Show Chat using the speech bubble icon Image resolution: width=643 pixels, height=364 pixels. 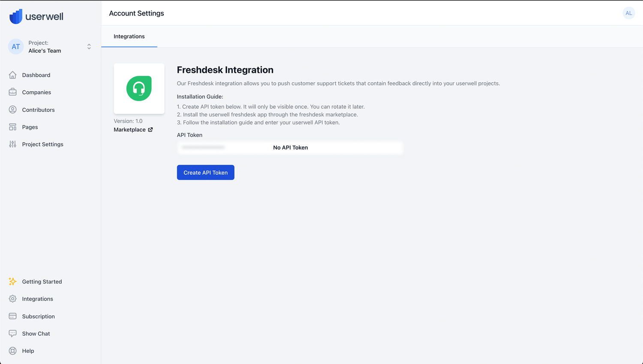pyautogui.click(x=12, y=333)
